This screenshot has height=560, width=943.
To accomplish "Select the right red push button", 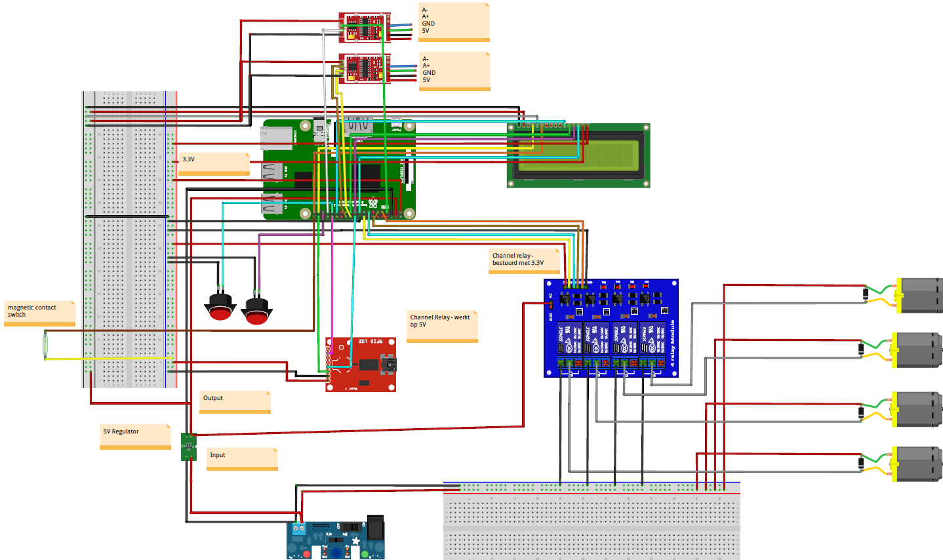I will click(x=256, y=310).
